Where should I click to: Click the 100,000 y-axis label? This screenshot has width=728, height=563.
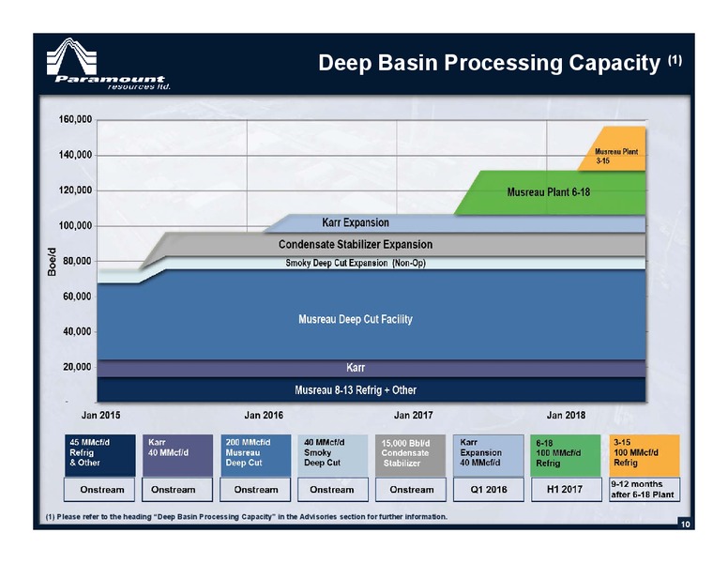(75, 226)
